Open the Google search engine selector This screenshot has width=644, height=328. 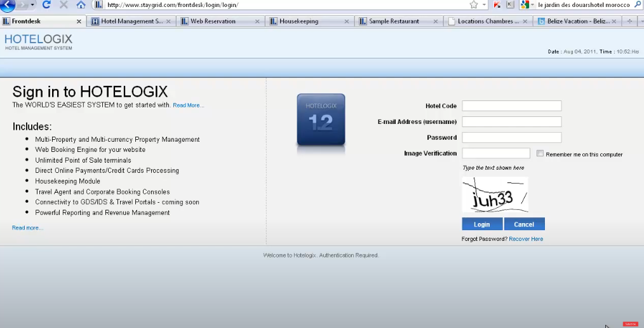click(x=527, y=5)
